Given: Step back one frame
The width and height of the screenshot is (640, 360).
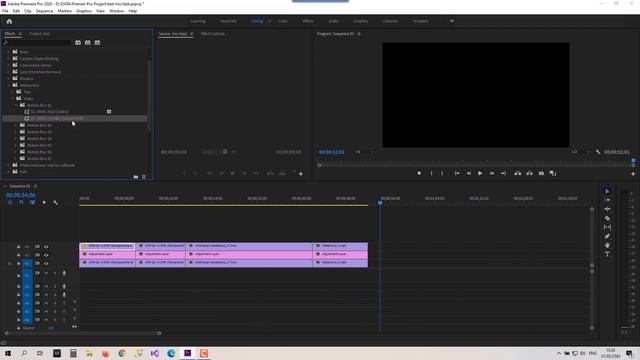Looking at the screenshot, I should point(469,173).
